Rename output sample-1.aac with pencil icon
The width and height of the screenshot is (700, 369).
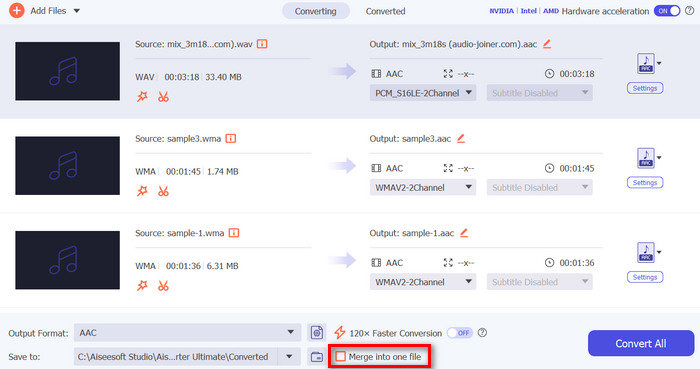464,232
